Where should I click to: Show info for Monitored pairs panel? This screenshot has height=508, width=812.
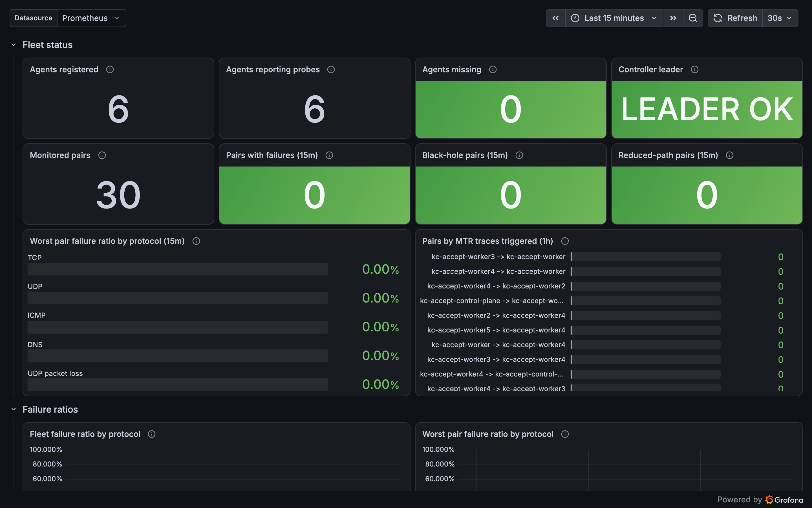[102, 155]
